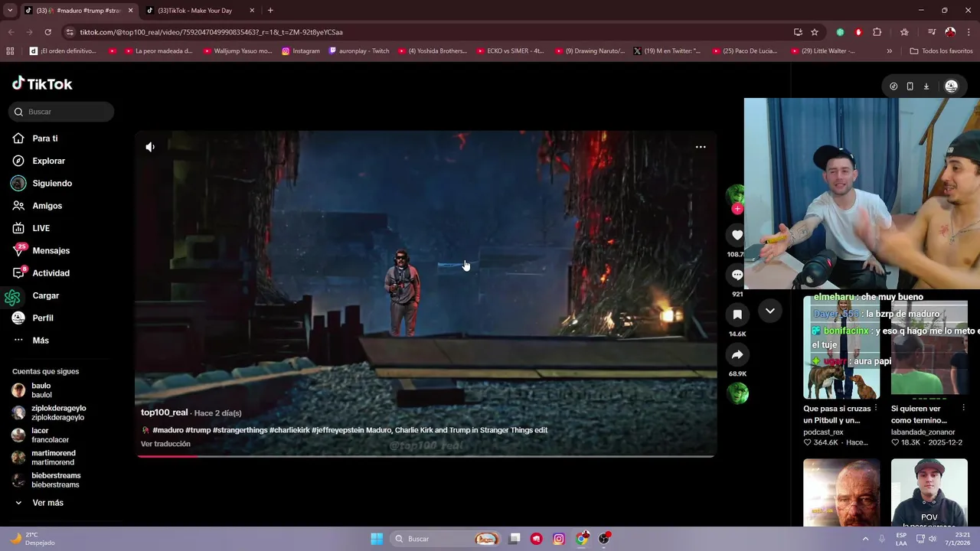Image resolution: width=980 pixels, height=551 pixels.
Task: Open top100_real author profile link
Action: click(164, 412)
